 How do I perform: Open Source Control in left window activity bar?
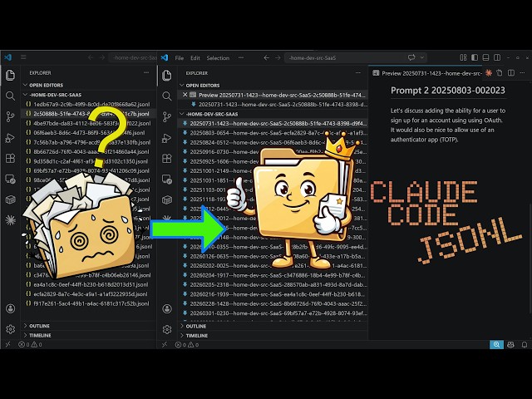tap(10, 116)
